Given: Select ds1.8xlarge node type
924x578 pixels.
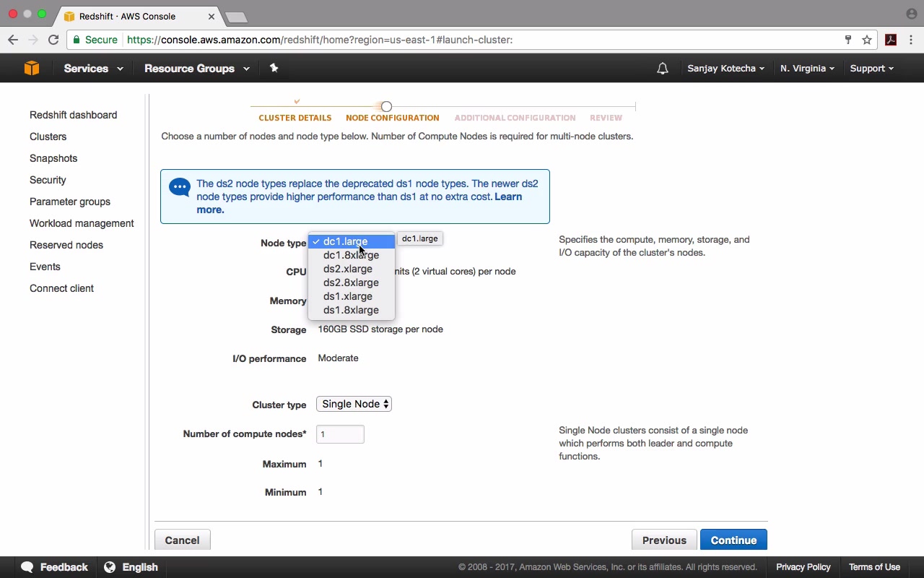Looking at the screenshot, I should pyautogui.click(x=352, y=310).
